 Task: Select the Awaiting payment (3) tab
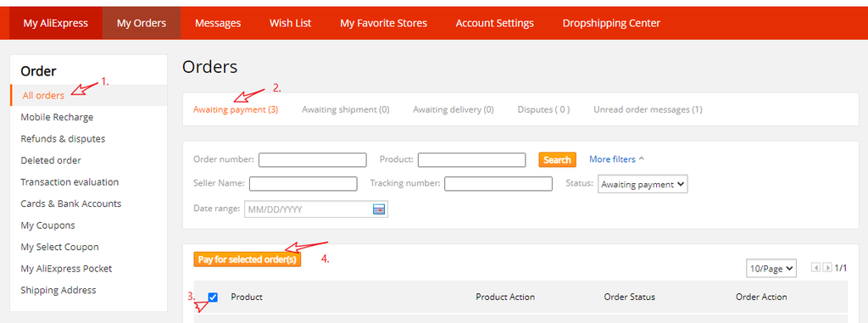click(x=236, y=109)
